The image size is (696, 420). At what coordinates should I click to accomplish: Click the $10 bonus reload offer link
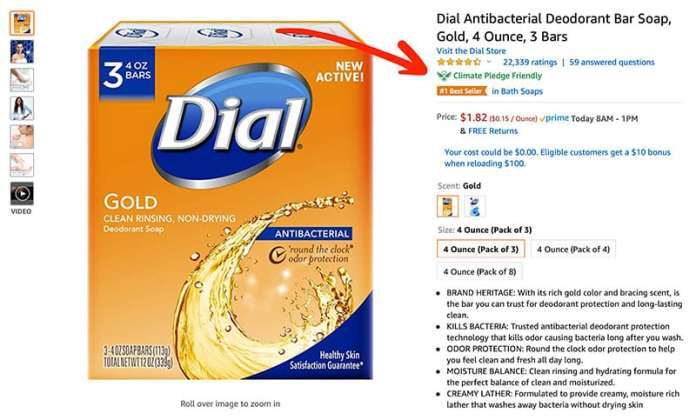[x=558, y=158]
